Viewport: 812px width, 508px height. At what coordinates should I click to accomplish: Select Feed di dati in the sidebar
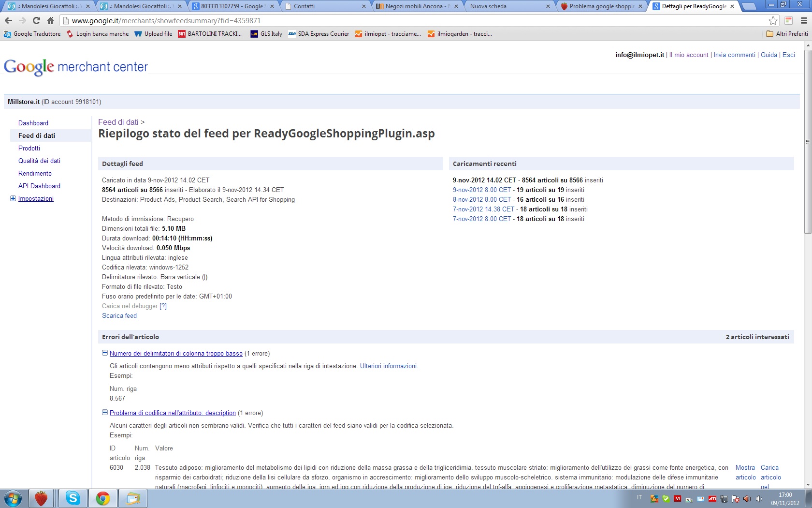click(37, 135)
